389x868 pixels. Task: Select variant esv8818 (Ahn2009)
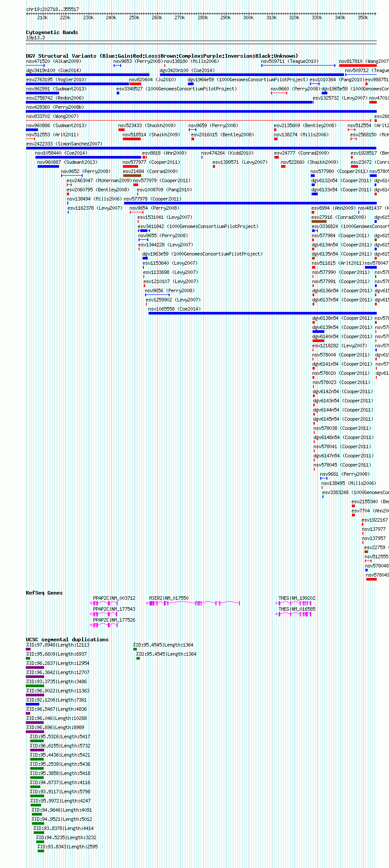[164, 153]
